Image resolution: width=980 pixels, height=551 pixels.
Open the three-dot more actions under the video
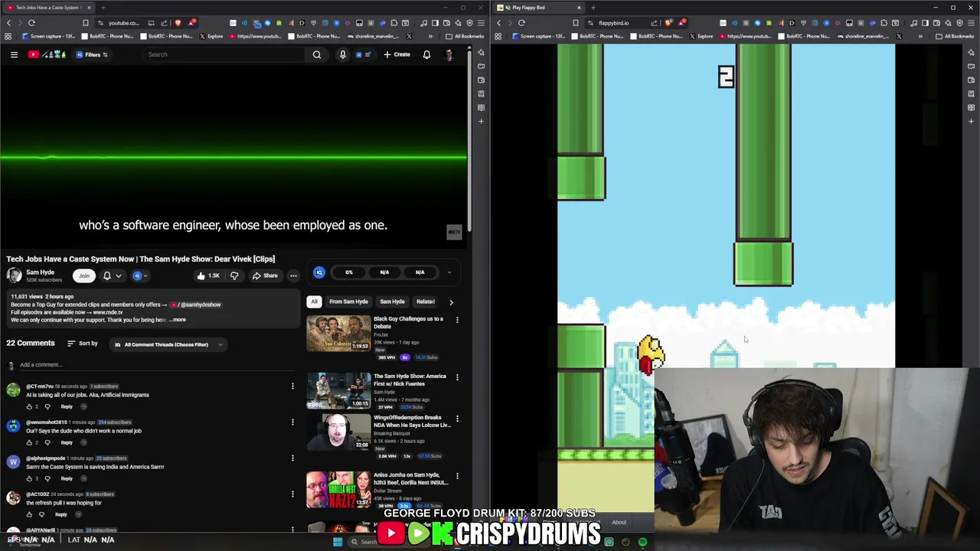[x=293, y=275]
